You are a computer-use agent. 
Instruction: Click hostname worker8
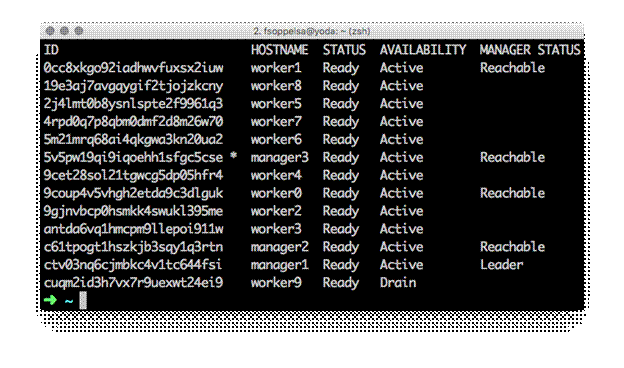pyautogui.click(x=276, y=86)
